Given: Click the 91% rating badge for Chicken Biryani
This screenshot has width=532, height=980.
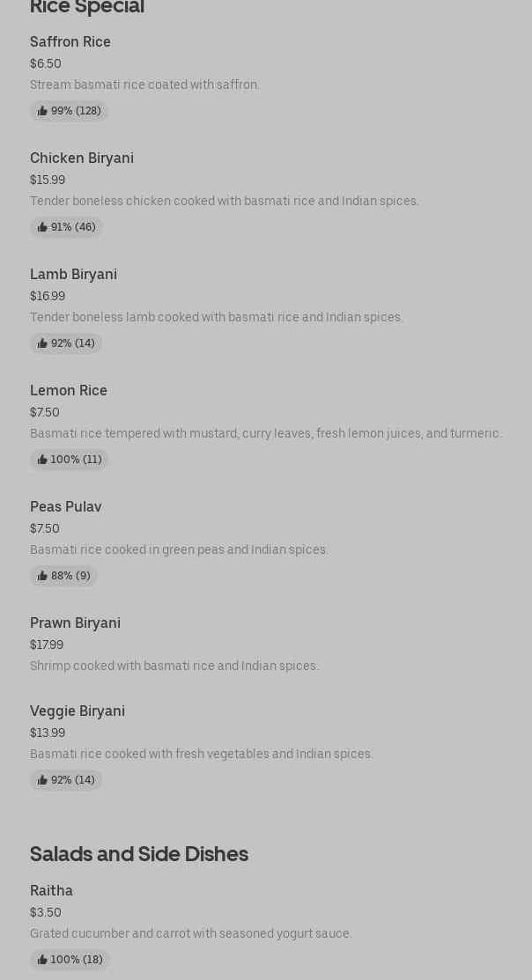Looking at the screenshot, I should click(x=66, y=227).
